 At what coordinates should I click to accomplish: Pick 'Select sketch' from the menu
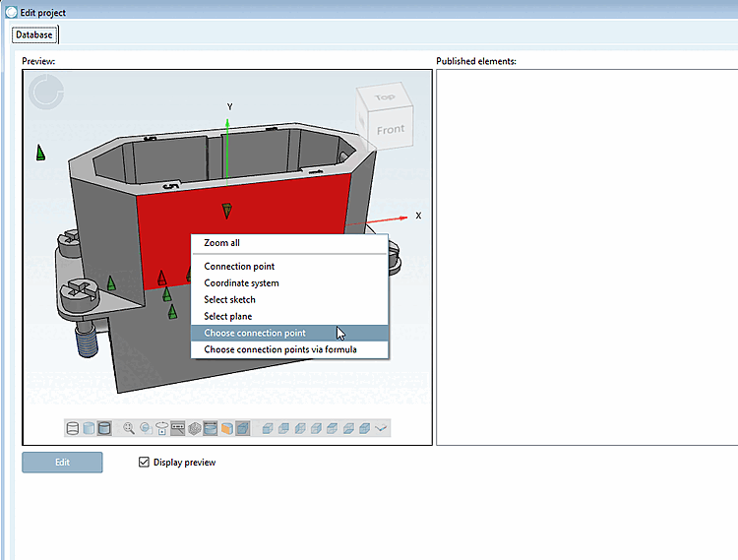229,300
